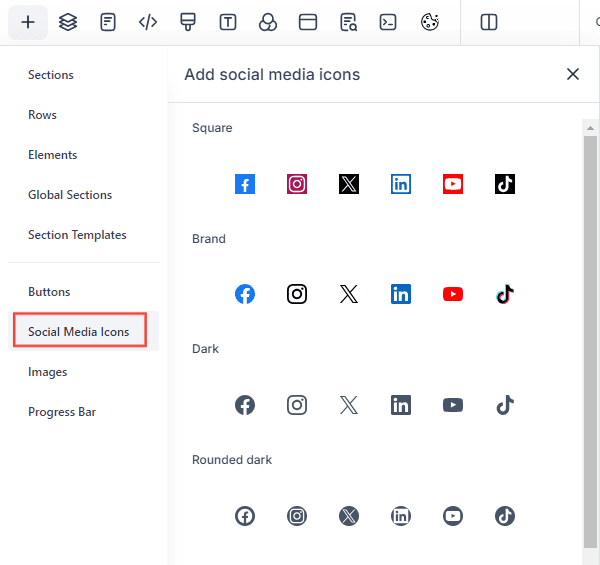Select Progress Bar in sidebar
600x565 pixels.
[x=62, y=412]
